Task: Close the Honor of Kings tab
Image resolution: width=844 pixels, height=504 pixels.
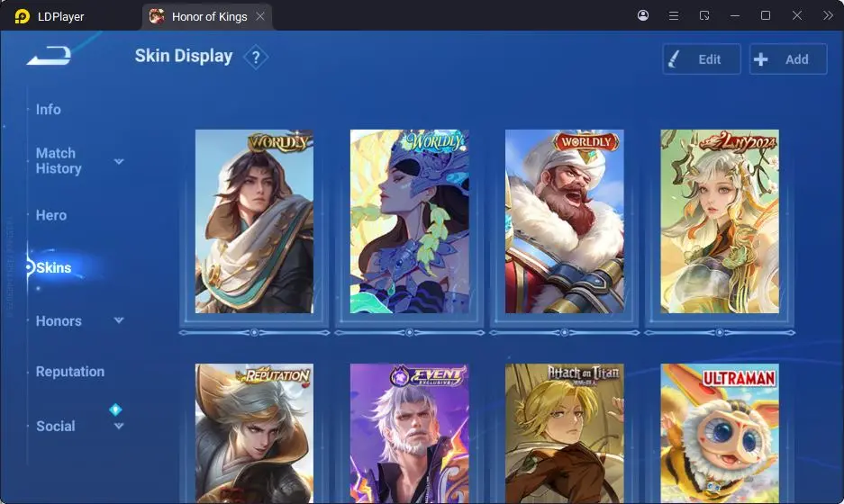Action: [x=260, y=17]
